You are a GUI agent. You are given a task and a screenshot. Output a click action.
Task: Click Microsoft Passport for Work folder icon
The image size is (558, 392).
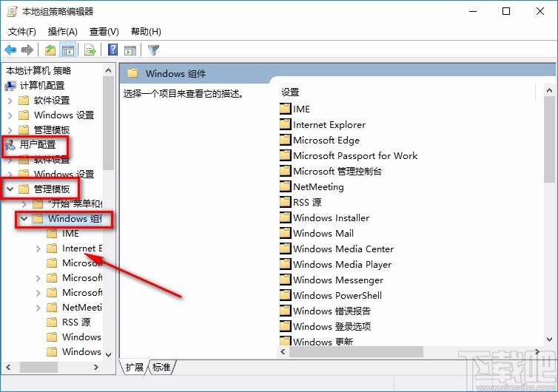click(x=285, y=155)
